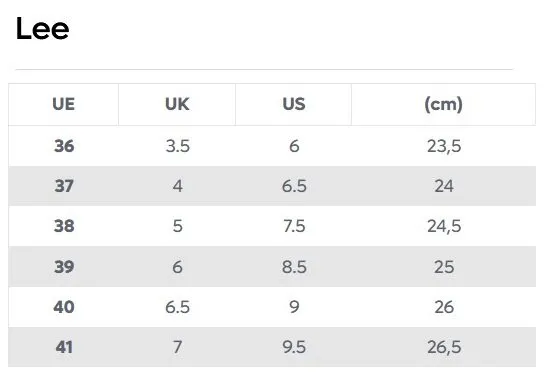The width and height of the screenshot is (545, 391).
Task: Click UK size 3.5 cell
Action: 178,146
